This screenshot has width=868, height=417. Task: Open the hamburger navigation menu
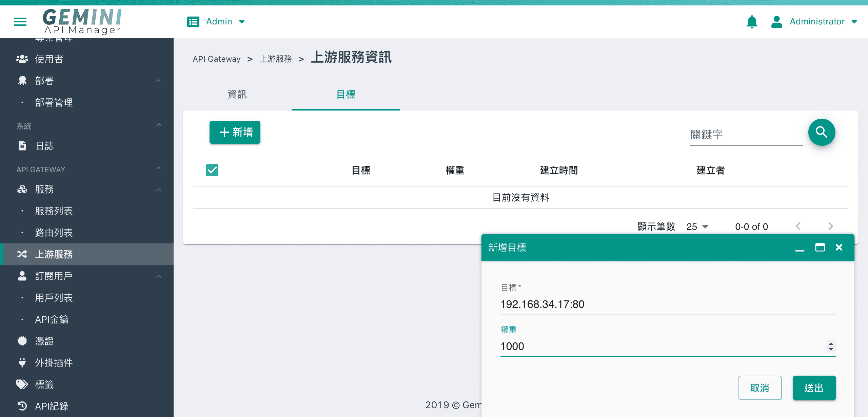tap(20, 22)
